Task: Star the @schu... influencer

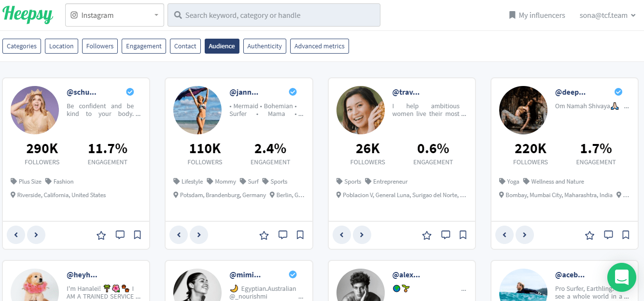Action: (101, 235)
